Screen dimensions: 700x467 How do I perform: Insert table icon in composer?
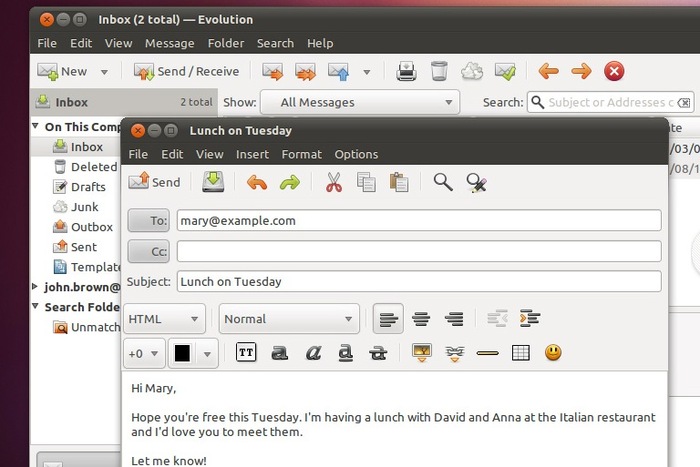521,353
